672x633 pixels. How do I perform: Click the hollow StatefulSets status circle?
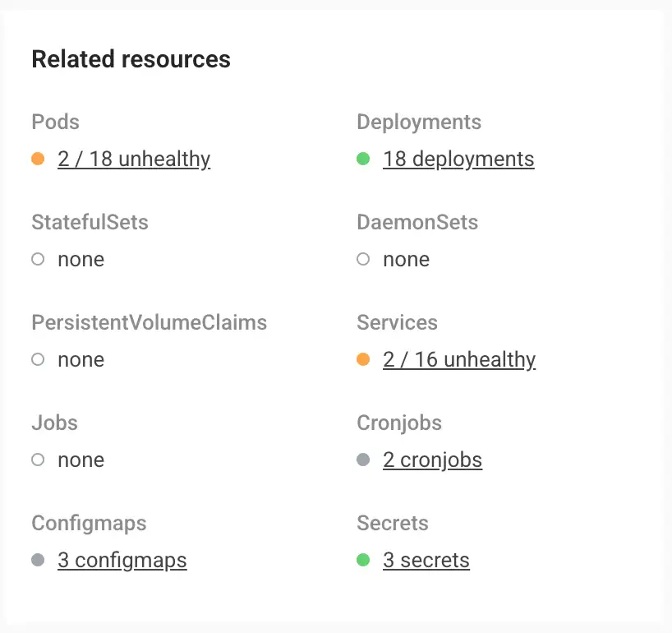click(x=38, y=259)
